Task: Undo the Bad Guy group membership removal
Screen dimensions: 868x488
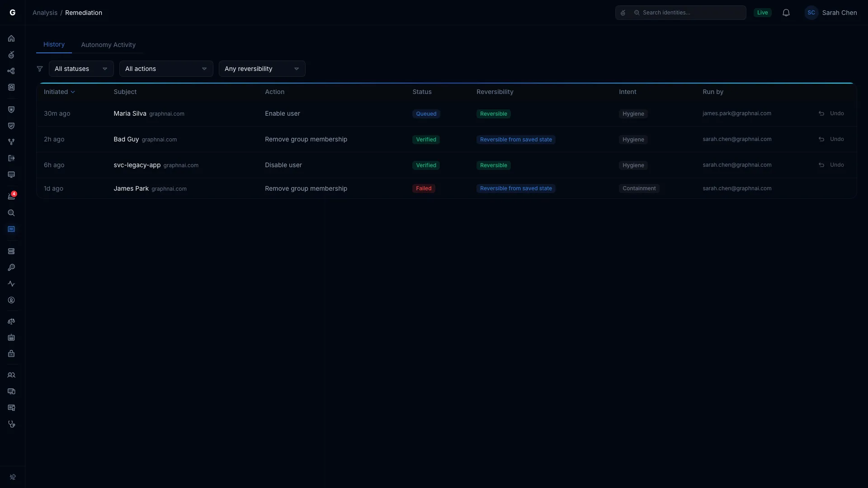Action: (x=831, y=139)
